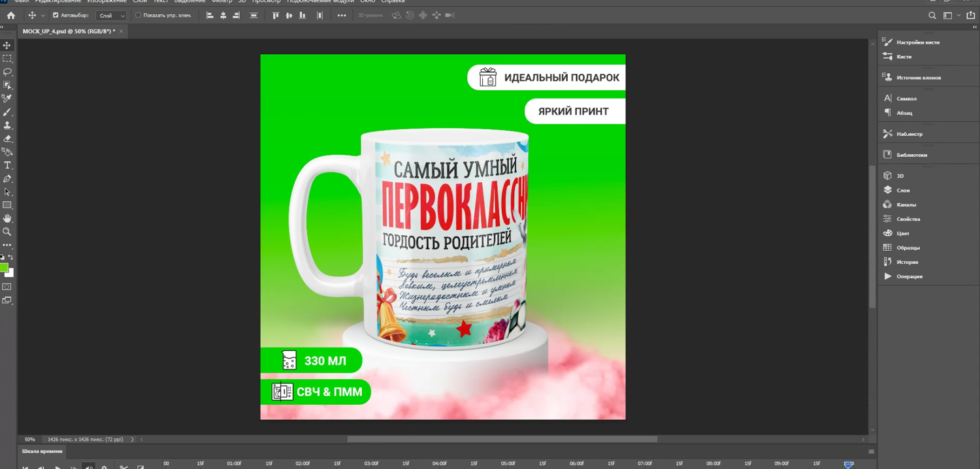This screenshot has height=469, width=980.
Task: Select the Path Selection arrow tool
Action: (x=7, y=192)
